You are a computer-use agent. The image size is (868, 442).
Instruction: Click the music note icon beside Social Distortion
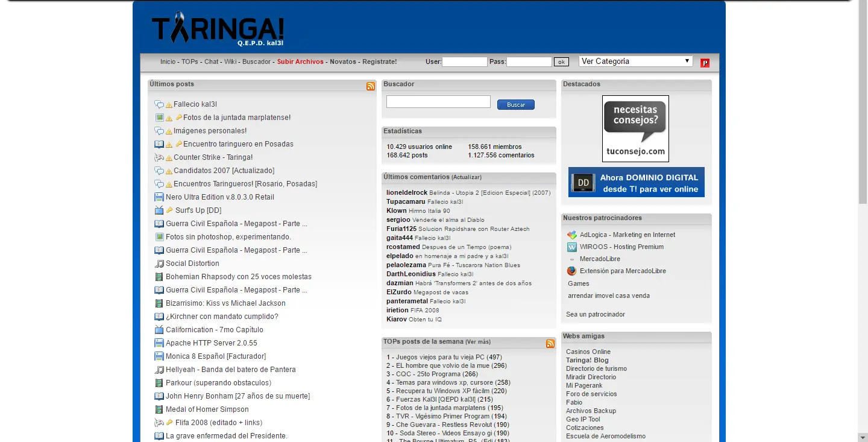point(159,264)
